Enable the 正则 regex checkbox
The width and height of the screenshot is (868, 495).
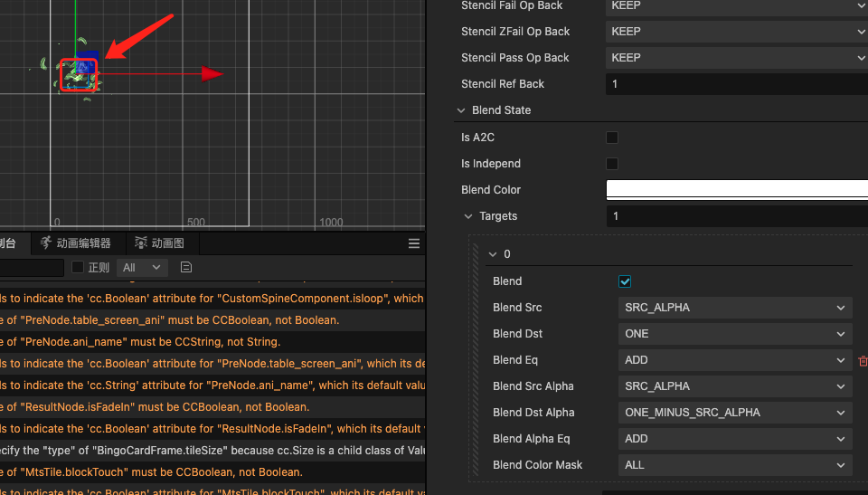tap(78, 267)
